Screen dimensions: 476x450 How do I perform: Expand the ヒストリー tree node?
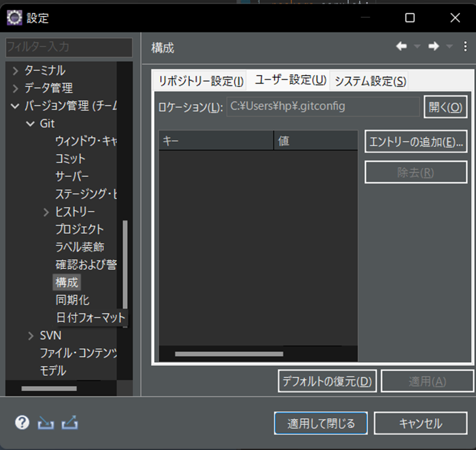pos(46,212)
